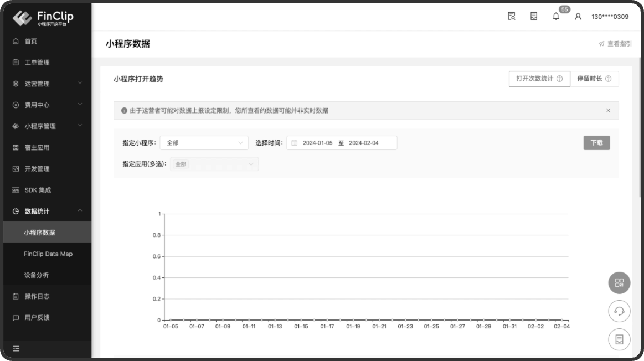Click the 01-05 data point on chart

tap(171, 319)
